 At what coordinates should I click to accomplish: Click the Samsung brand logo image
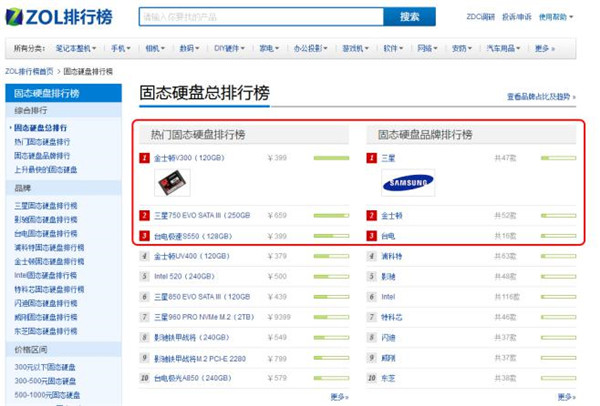(408, 183)
